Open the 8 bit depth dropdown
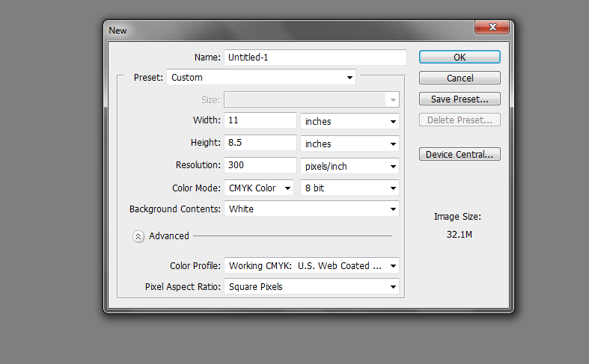This screenshot has width=589, height=364. pyautogui.click(x=350, y=188)
